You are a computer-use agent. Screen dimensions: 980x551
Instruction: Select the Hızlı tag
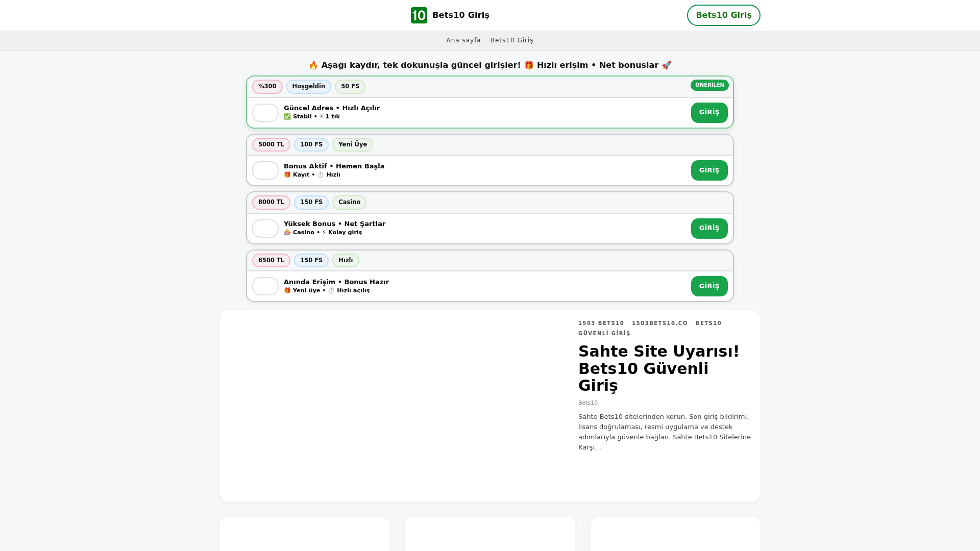click(x=346, y=261)
